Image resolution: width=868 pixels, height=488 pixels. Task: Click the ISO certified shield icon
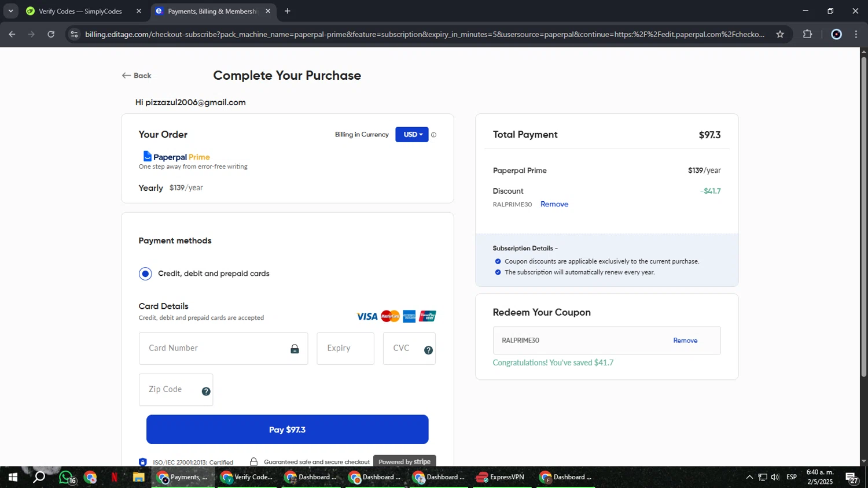point(143,462)
